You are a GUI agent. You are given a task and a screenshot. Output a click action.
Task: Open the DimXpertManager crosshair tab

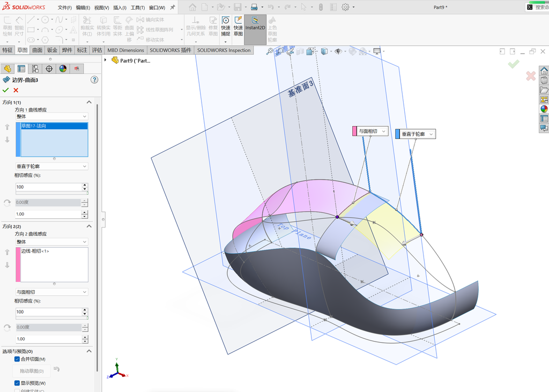point(49,69)
